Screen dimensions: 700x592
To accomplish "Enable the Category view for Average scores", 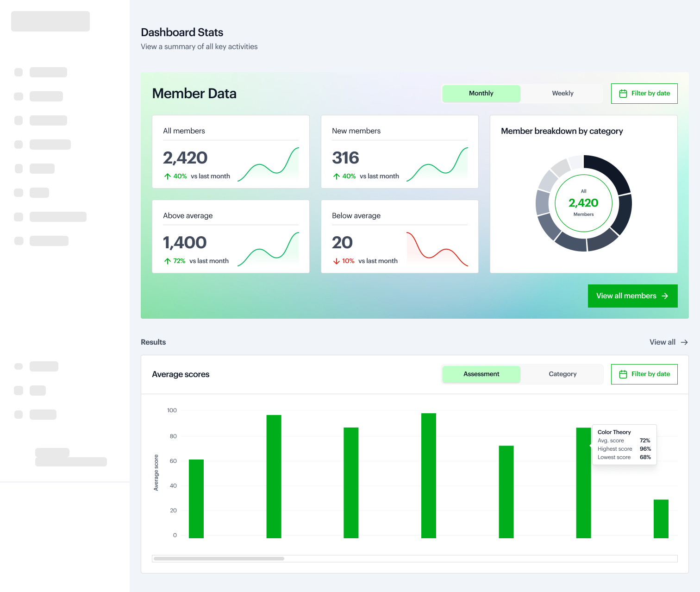I will (562, 374).
